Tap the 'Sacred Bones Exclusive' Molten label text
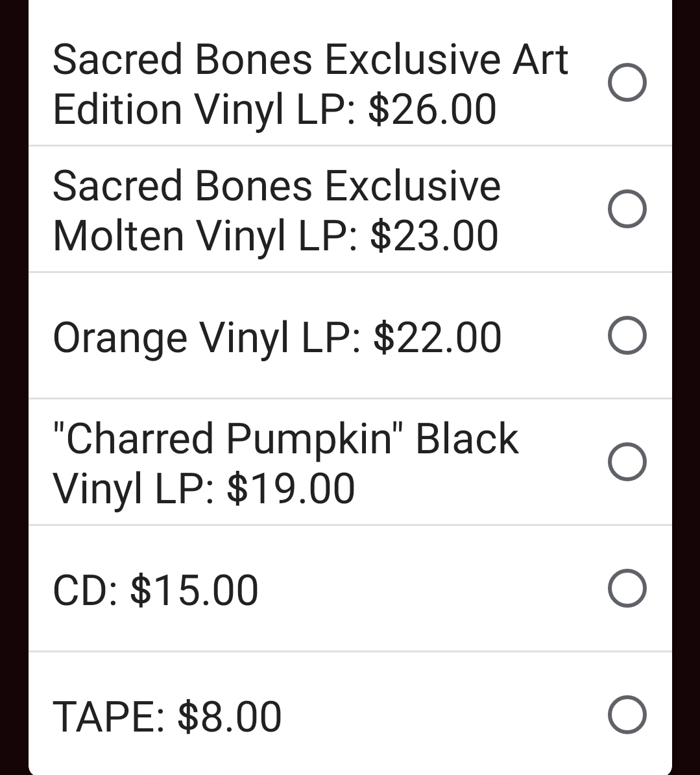 click(276, 186)
